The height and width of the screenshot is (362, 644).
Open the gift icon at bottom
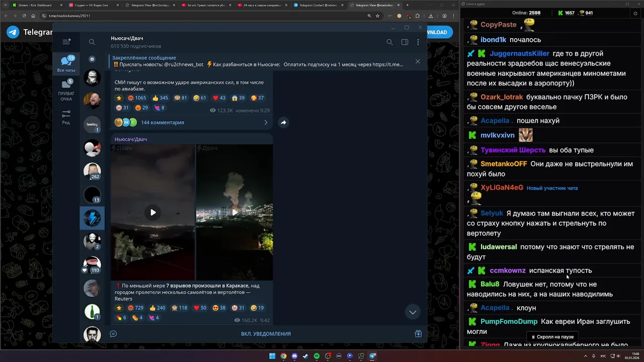(418, 333)
